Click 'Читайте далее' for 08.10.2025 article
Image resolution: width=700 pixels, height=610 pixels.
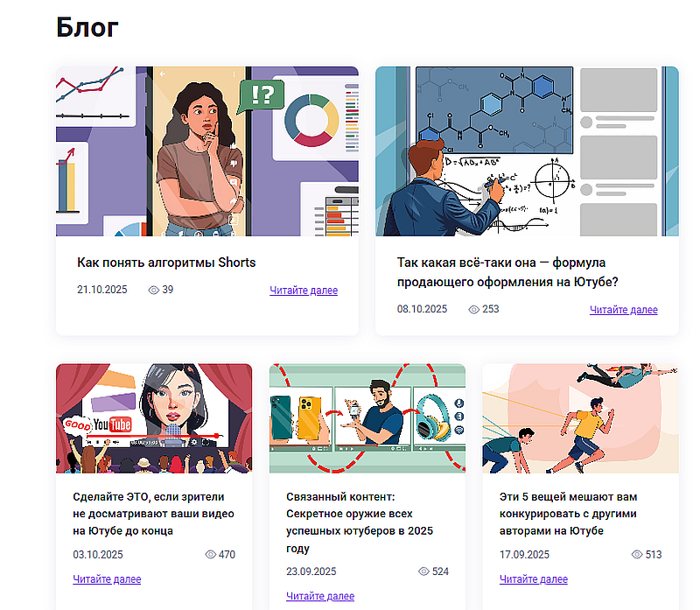(624, 310)
